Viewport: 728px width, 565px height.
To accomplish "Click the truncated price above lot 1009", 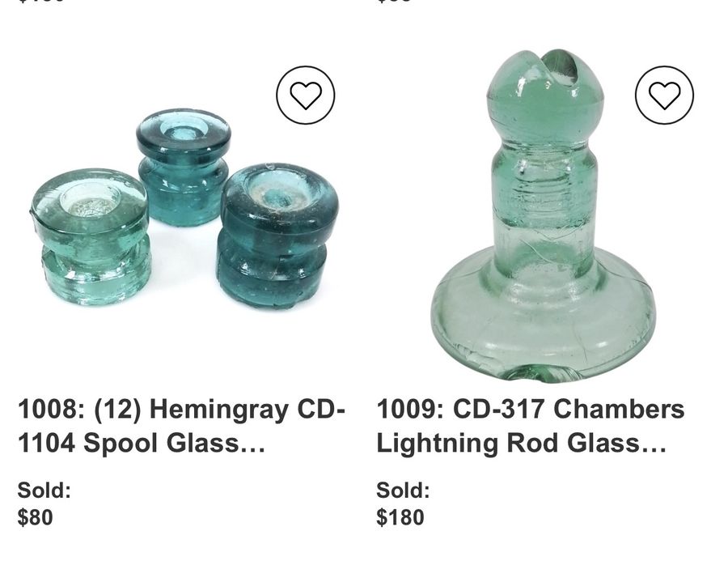I will (394, 2).
